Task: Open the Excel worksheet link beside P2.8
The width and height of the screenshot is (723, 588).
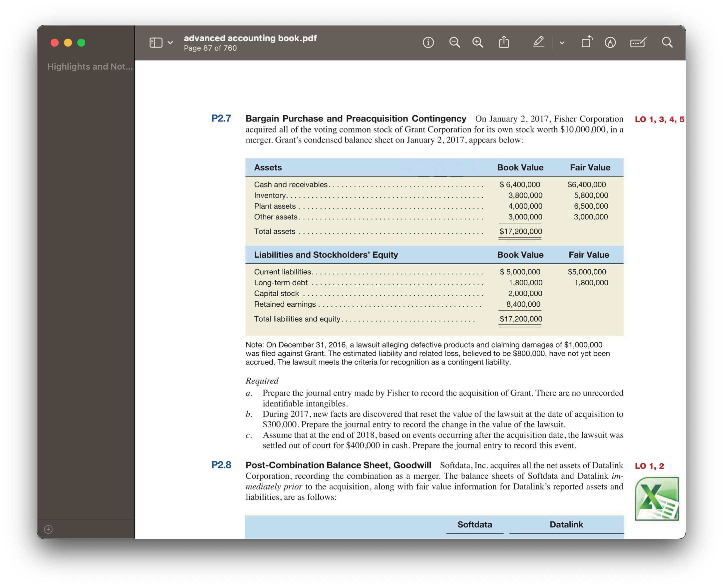Action: tap(657, 497)
